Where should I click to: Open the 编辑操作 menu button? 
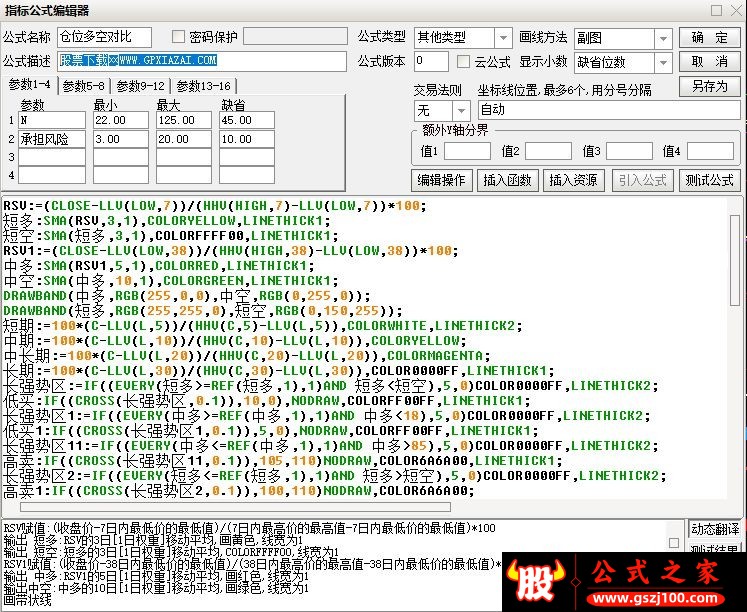(441, 180)
